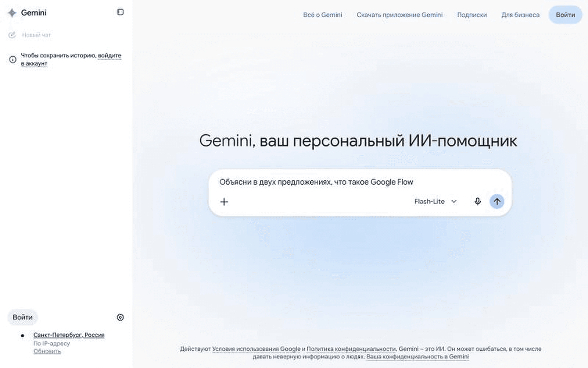Open settings via the gear icon

[120, 317]
